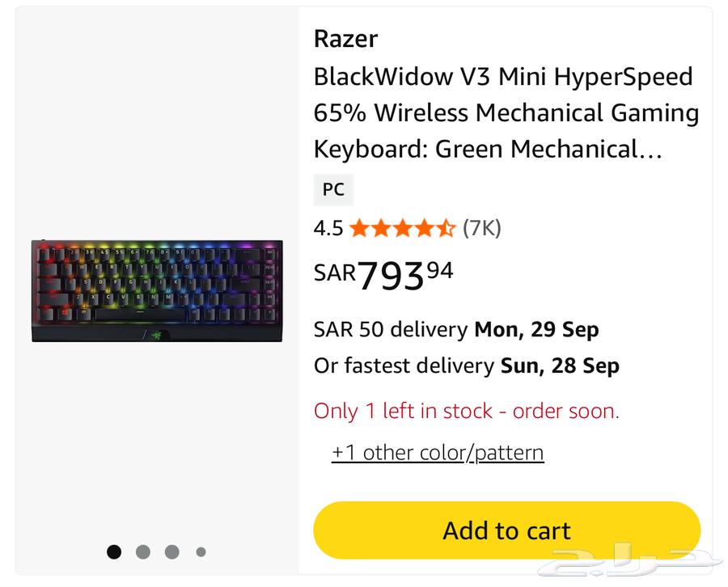The image size is (728, 587).
Task: Click the half-filled fifth star
Action: (x=447, y=229)
